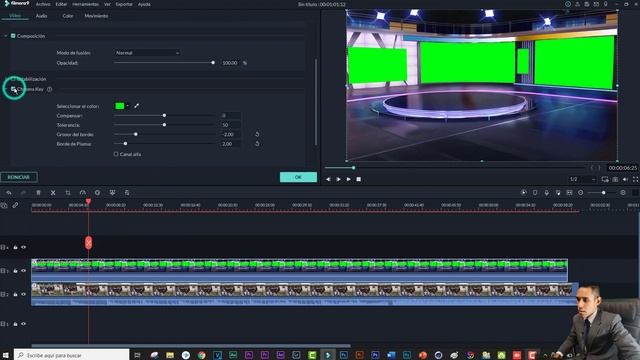Image resolution: width=640 pixels, height=360 pixels.
Task: Open the Archivo menu
Action: [x=43, y=4]
